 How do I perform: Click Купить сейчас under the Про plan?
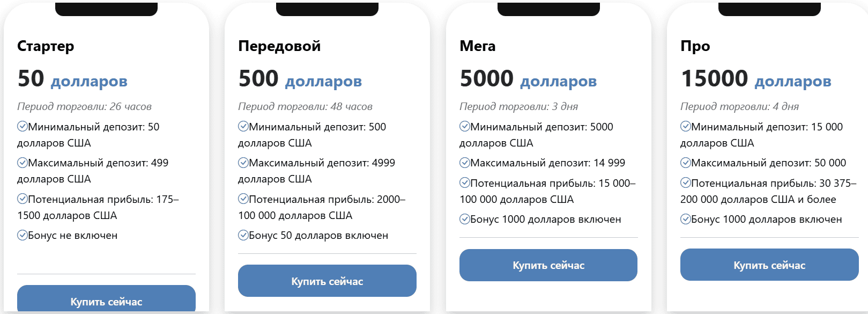(769, 265)
